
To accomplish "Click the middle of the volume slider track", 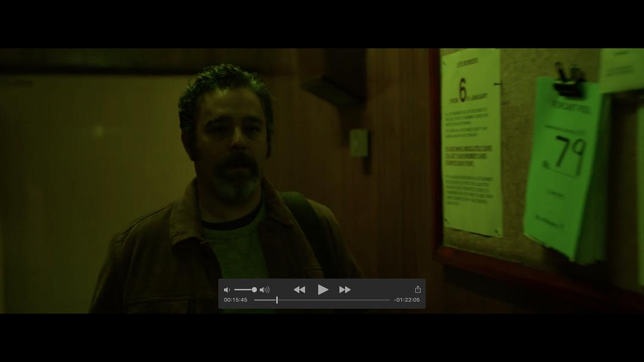I will coord(244,290).
